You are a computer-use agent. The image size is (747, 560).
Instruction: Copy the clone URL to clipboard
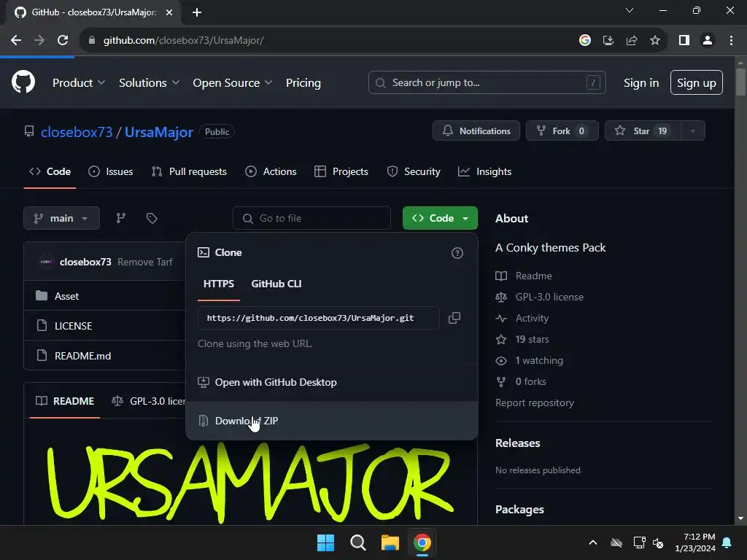point(454,318)
